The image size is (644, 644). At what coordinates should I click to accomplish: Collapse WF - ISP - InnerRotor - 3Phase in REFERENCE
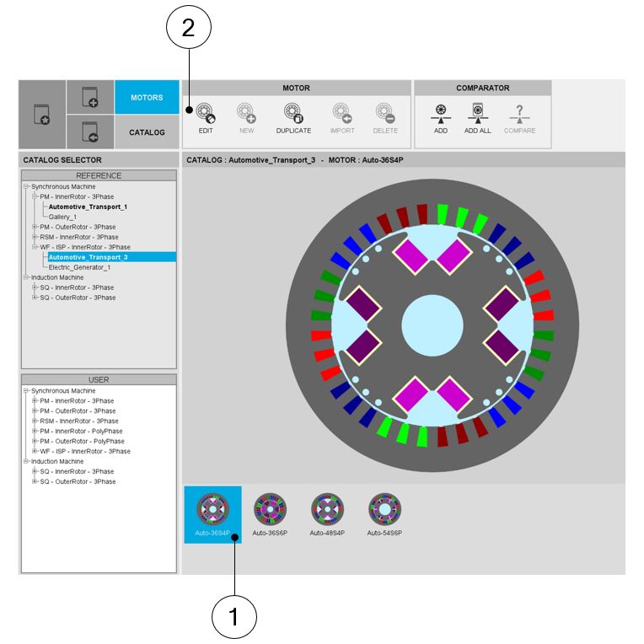(x=35, y=247)
